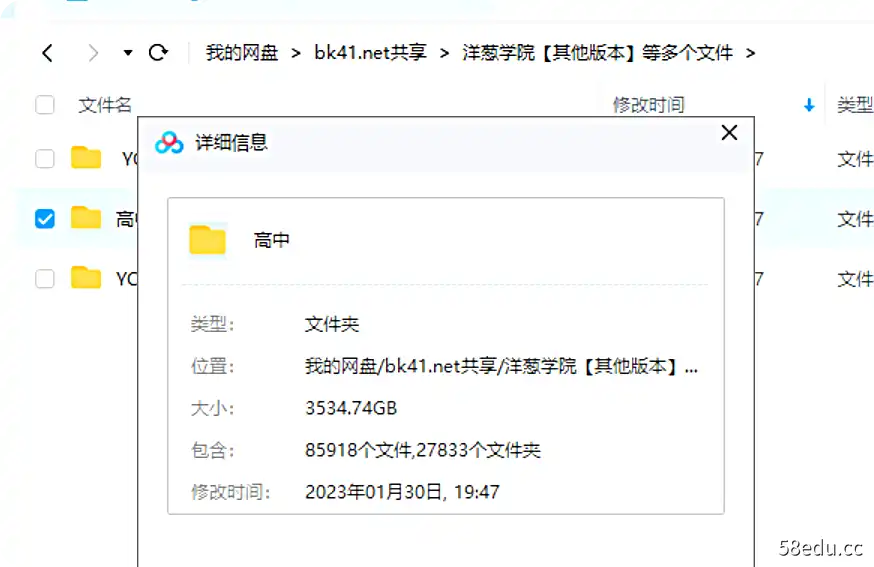The image size is (874, 567).
Task: Sort the list by 修改时间 column
Action: point(649,105)
